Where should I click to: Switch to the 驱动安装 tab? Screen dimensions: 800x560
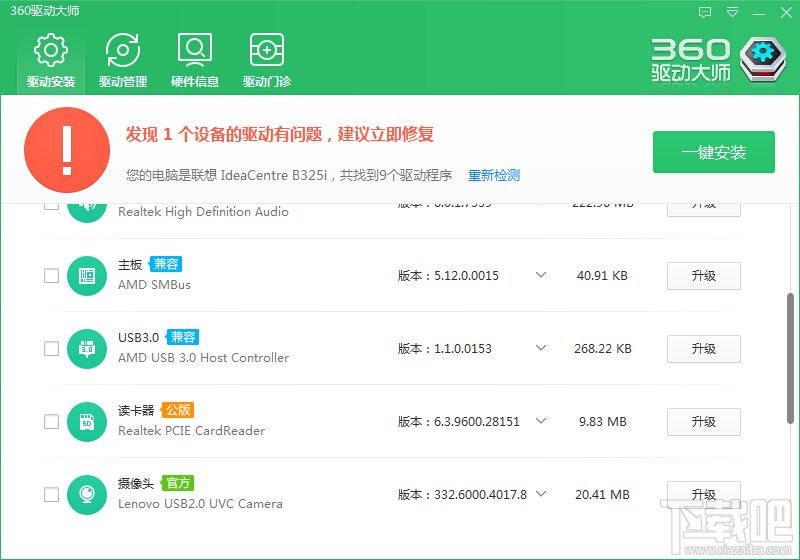[x=51, y=60]
